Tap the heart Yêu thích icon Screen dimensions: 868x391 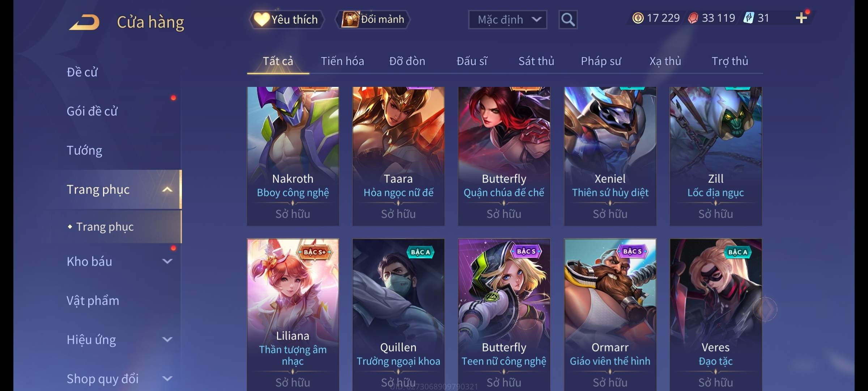click(x=261, y=19)
